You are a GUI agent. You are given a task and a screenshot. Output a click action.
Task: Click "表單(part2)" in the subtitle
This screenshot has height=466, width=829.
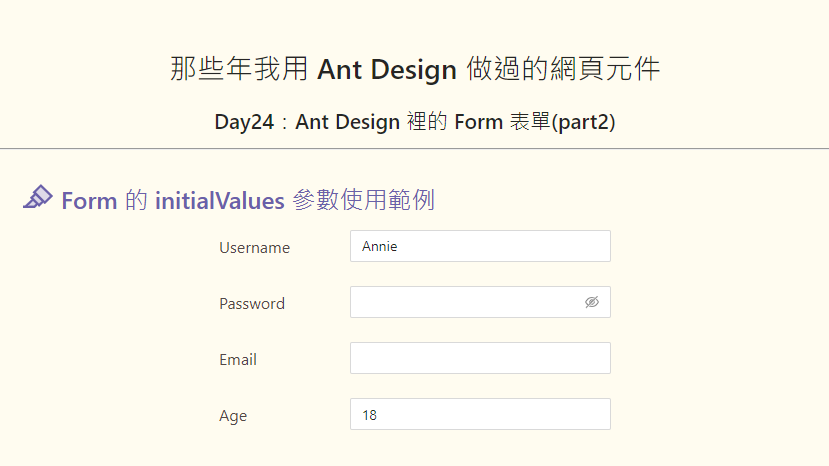[563, 122]
